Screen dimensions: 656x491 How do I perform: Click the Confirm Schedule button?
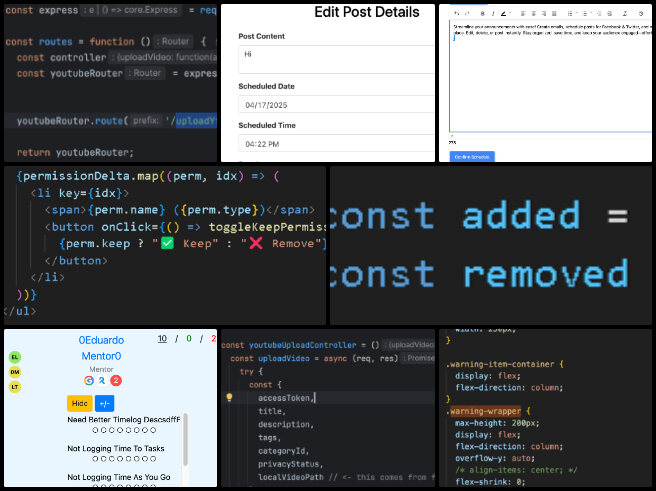[x=472, y=157]
